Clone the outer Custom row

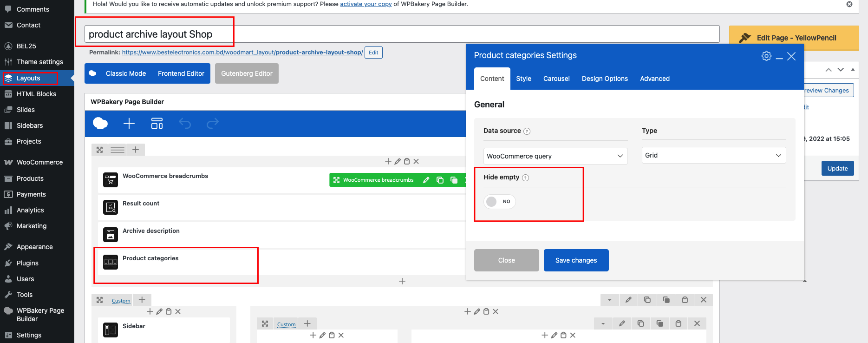[647, 300]
